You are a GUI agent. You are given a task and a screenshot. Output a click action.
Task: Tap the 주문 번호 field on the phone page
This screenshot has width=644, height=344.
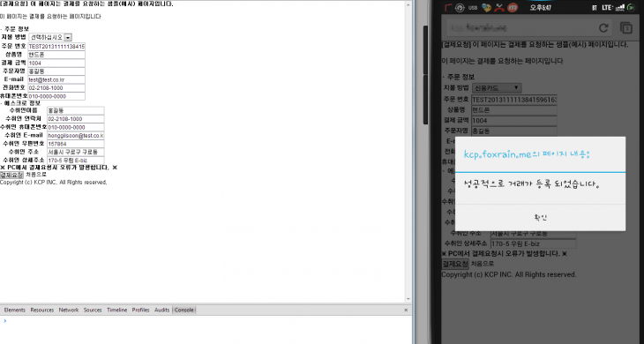(514, 100)
